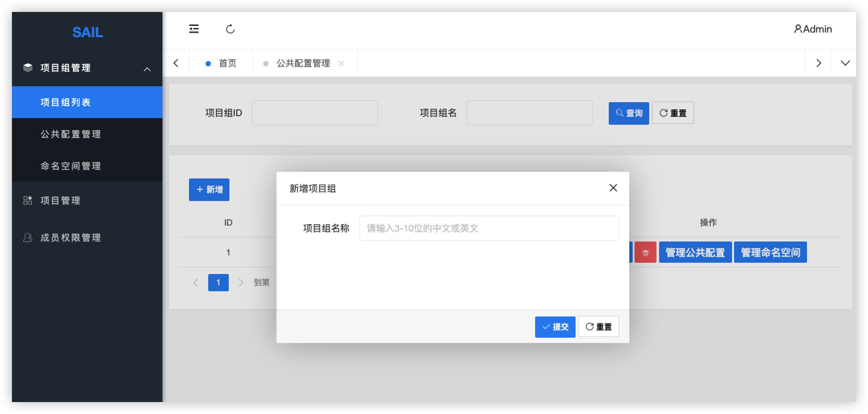Open the tab options chevron dropdown
The image size is (868, 414).
845,63
